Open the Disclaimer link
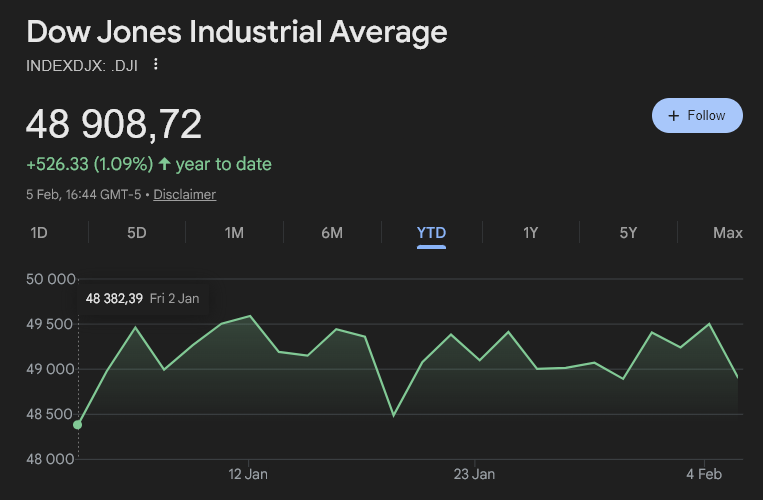This screenshot has height=500, width=763. point(184,194)
